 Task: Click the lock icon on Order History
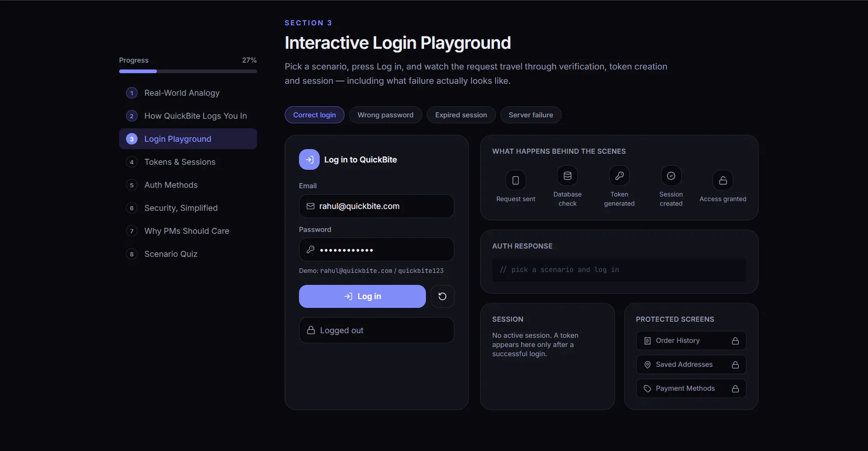pyautogui.click(x=735, y=341)
